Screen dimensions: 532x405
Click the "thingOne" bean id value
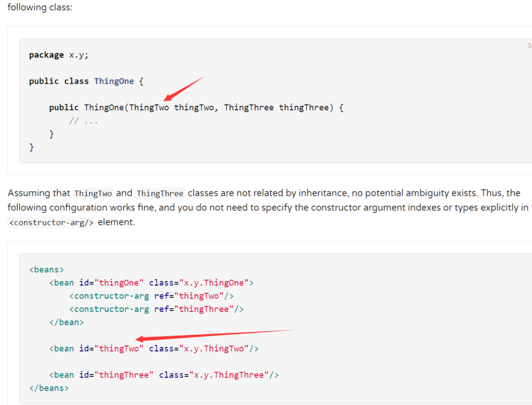click(119, 283)
